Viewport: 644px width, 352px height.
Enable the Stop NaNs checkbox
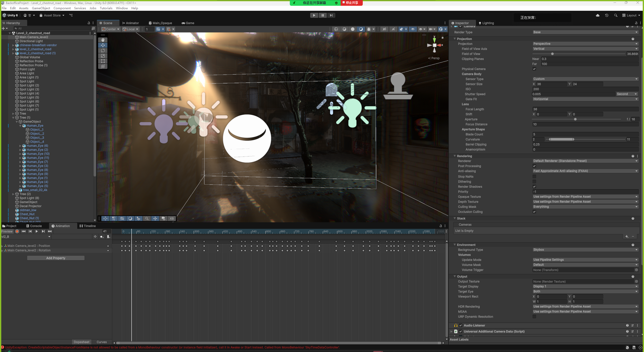[x=534, y=176]
